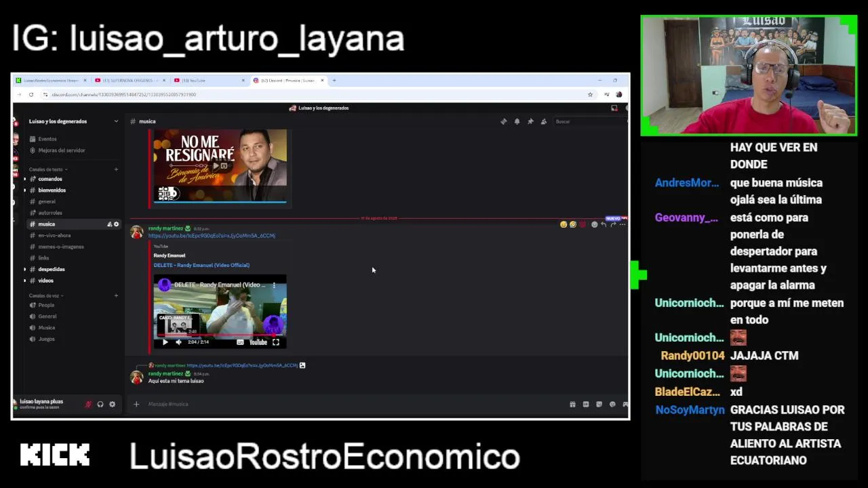Open DELETE - Randy Emanuel video title link

point(201,265)
